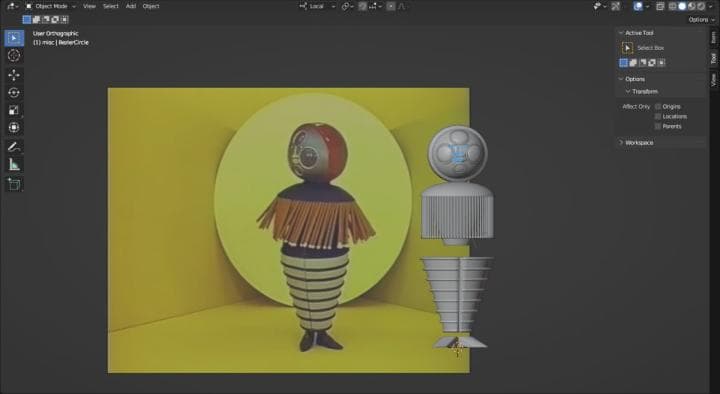
Task: Select the Transform tool
Action: tap(14, 127)
